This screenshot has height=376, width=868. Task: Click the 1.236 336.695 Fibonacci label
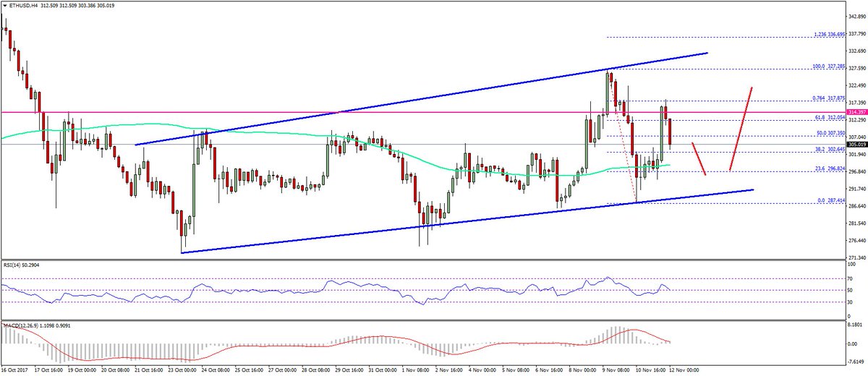(x=830, y=34)
